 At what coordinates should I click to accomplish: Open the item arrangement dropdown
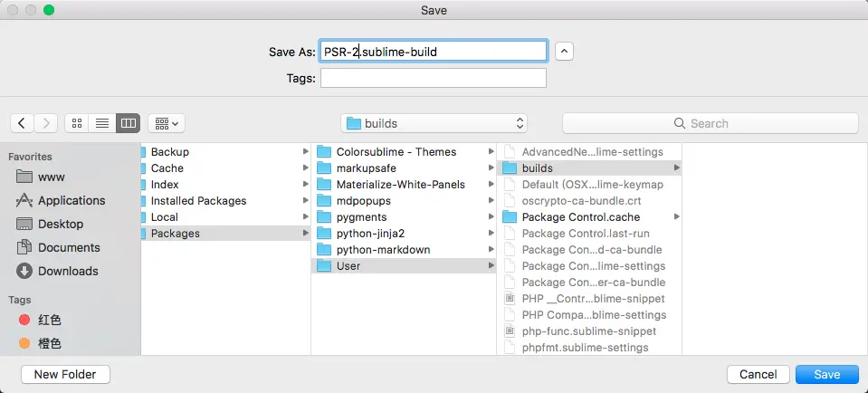(x=166, y=123)
